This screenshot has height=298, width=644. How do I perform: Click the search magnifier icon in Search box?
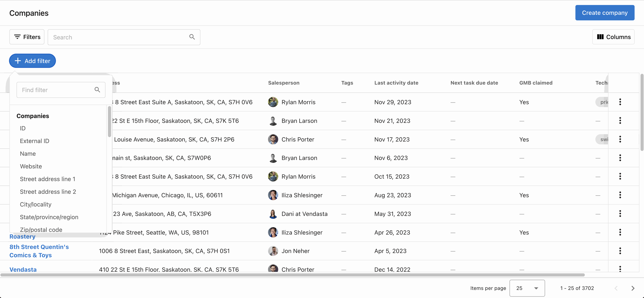pos(192,37)
